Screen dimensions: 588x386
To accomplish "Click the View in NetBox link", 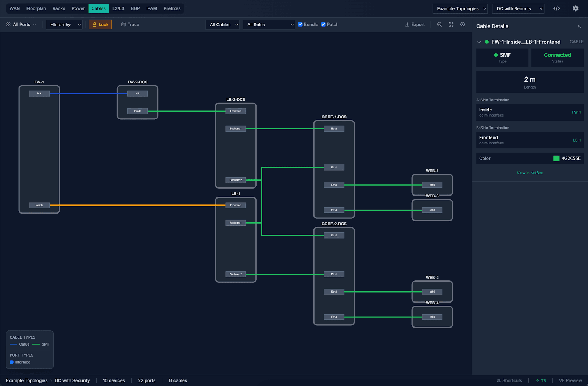I will coord(530,173).
